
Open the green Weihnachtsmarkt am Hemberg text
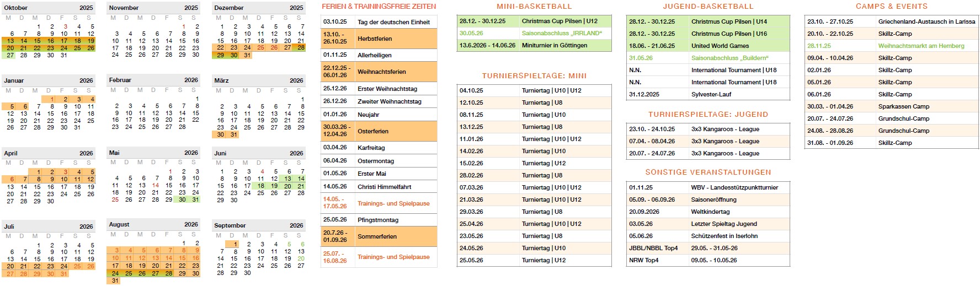point(921,46)
